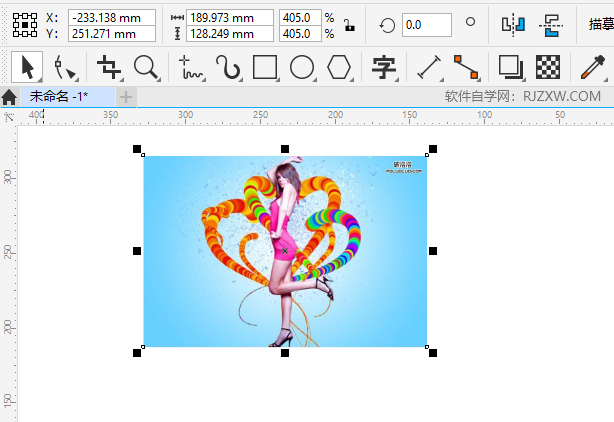Click the X position input field
The height and width of the screenshot is (422, 614).
click(x=111, y=17)
